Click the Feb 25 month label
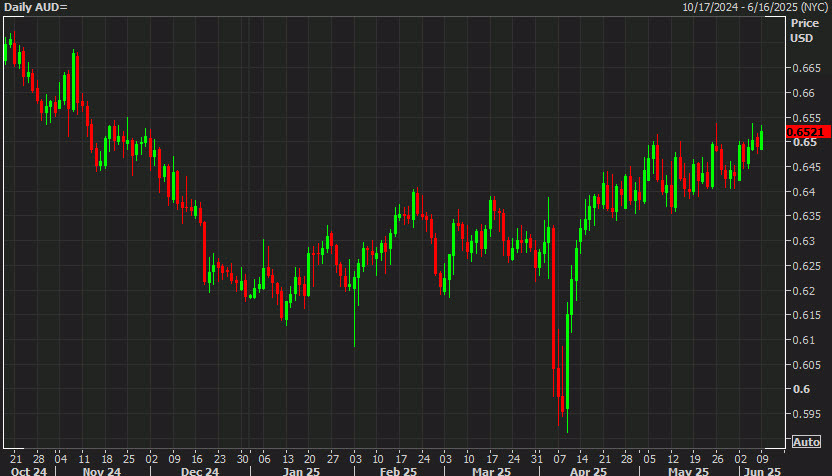 (397, 470)
